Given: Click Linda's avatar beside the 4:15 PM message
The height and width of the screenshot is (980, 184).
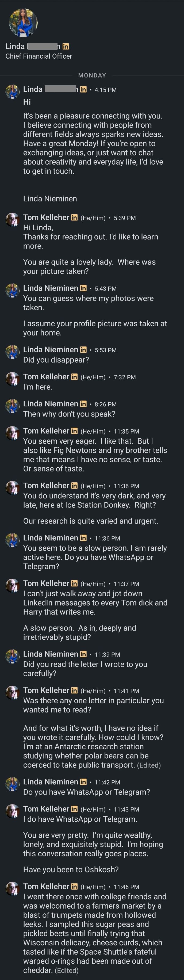Looking at the screenshot, I should 13,92.
